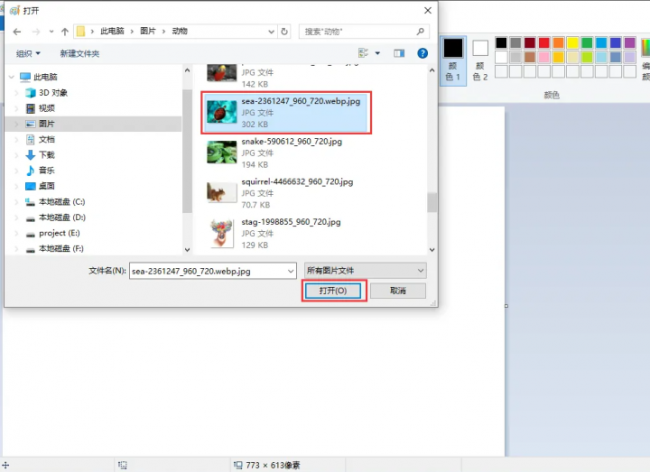Expand the project (E:) node
This screenshot has height=472, width=650.
coord(17,233)
